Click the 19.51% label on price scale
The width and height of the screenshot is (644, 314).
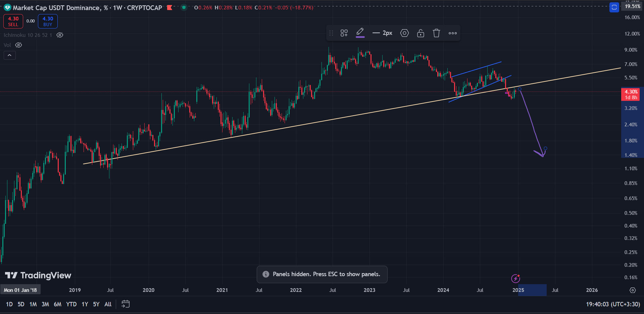pyautogui.click(x=633, y=6)
